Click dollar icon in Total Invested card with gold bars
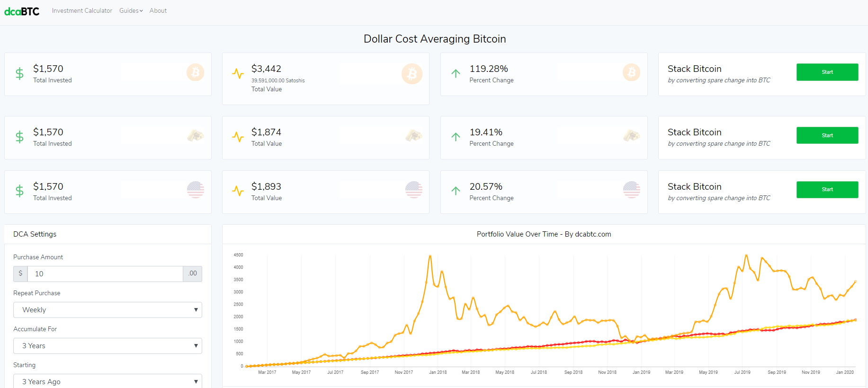Viewport: 868px width, 388px height. click(x=19, y=137)
